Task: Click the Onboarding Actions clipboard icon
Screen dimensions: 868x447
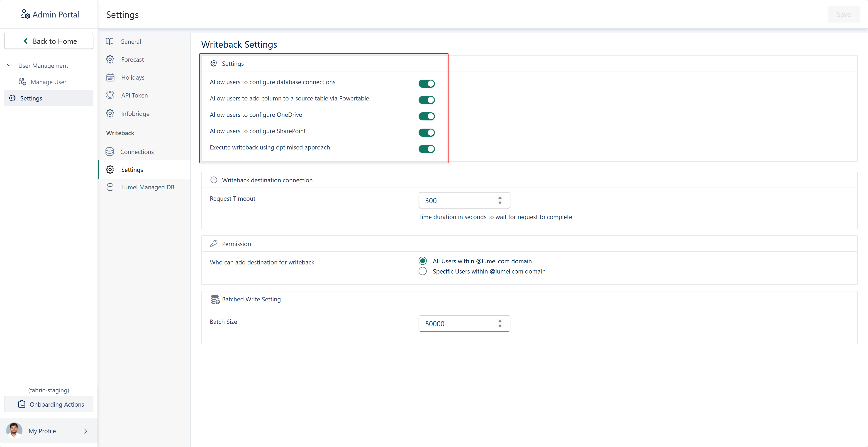Action: [22, 404]
